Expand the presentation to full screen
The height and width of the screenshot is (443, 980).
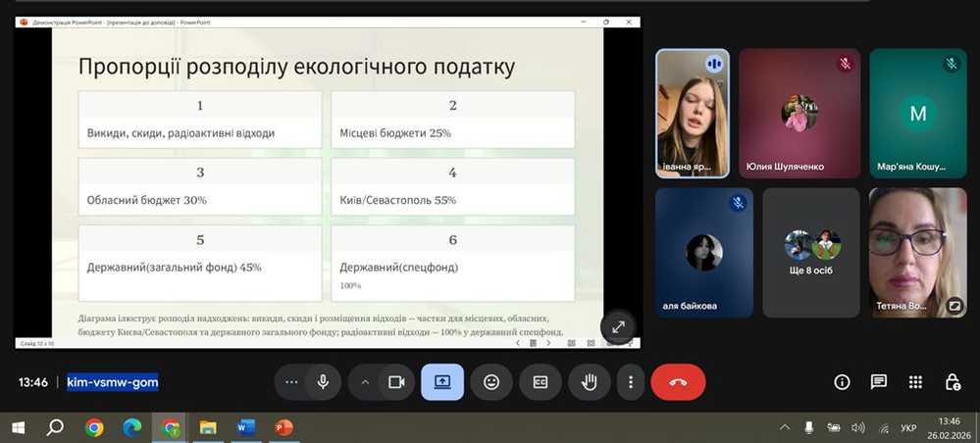click(x=619, y=327)
